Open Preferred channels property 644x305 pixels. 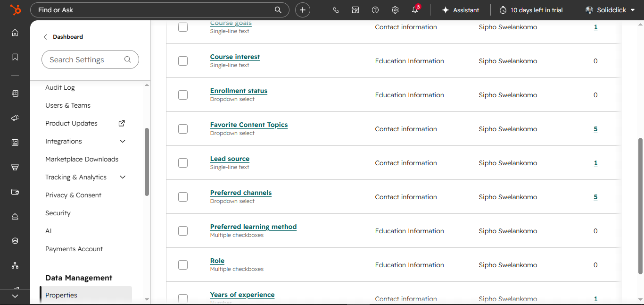(241, 193)
